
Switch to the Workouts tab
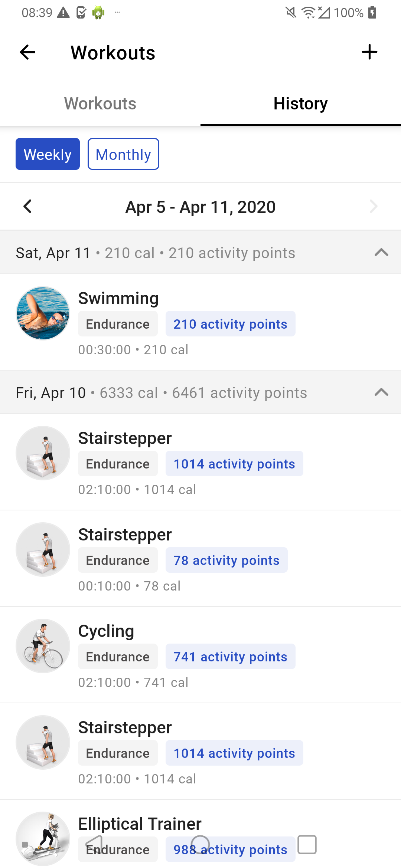click(100, 103)
